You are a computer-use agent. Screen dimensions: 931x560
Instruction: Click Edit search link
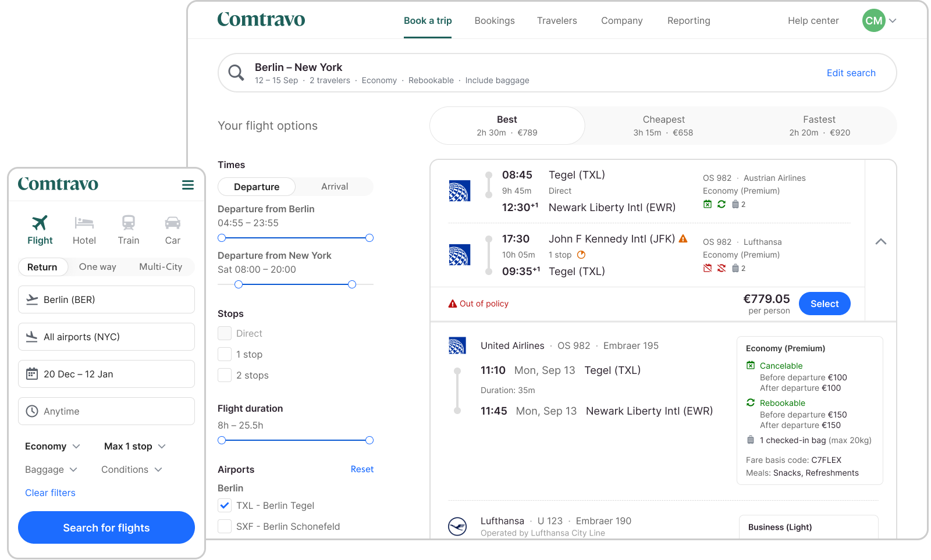pos(851,73)
